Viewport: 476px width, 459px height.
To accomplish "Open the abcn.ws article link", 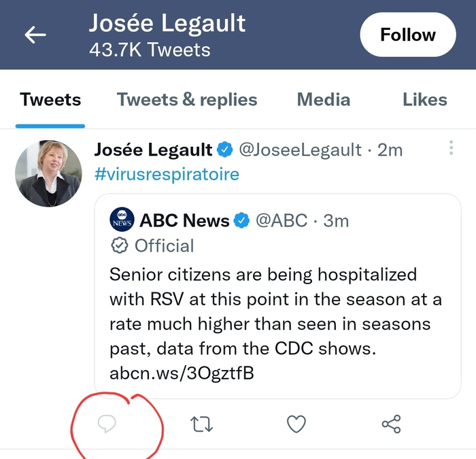I will pyautogui.click(x=182, y=373).
